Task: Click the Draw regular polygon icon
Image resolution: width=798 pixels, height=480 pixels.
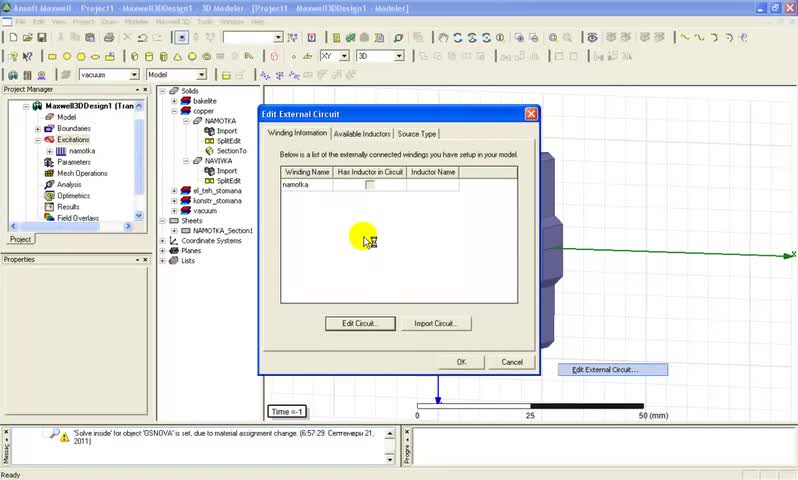Action: [x=81, y=57]
